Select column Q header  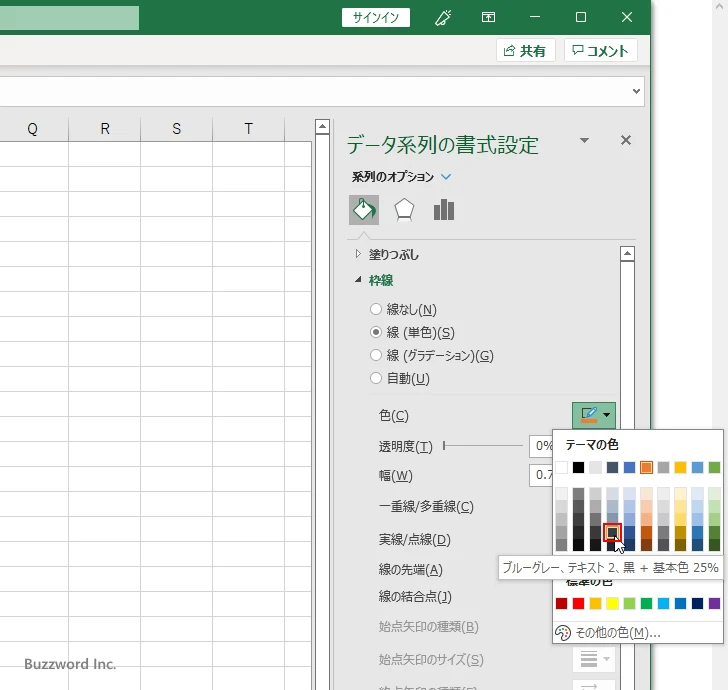pos(32,129)
